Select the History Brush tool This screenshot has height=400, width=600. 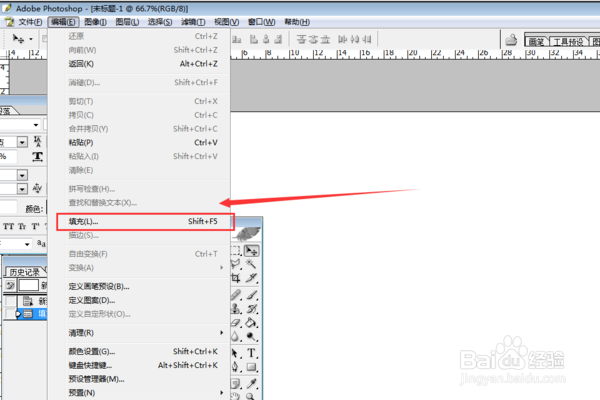coord(251,309)
